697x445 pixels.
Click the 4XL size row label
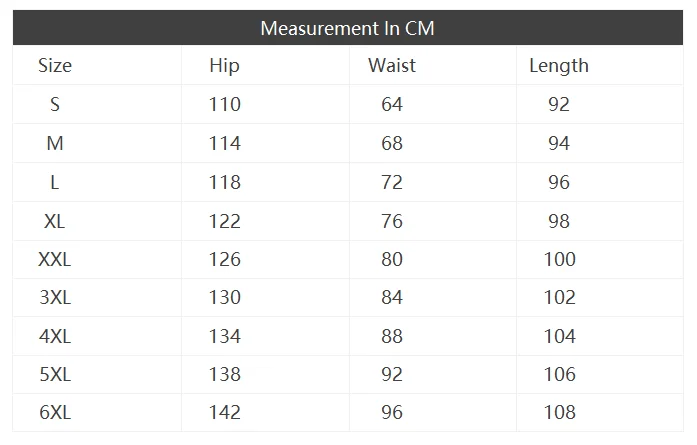click(55, 336)
